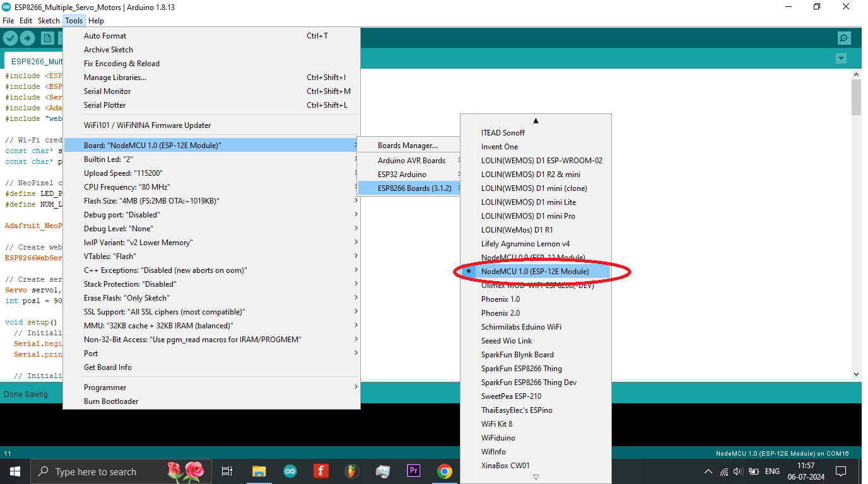This screenshot has width=868, height=484.
Task: Click board list top scroll-up arrow
Action: 536,120
